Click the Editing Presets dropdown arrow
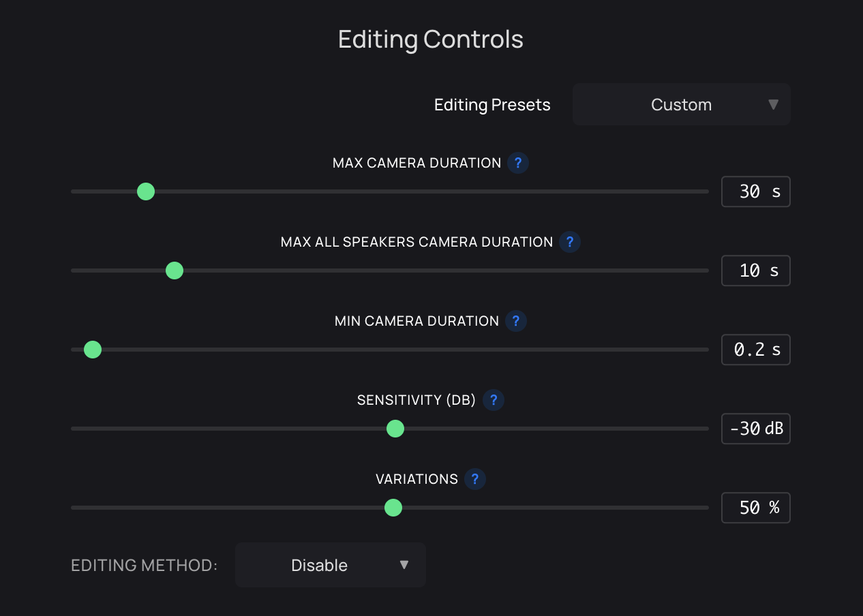This screenshot has width=863, height=616. (x=773, y=104)
